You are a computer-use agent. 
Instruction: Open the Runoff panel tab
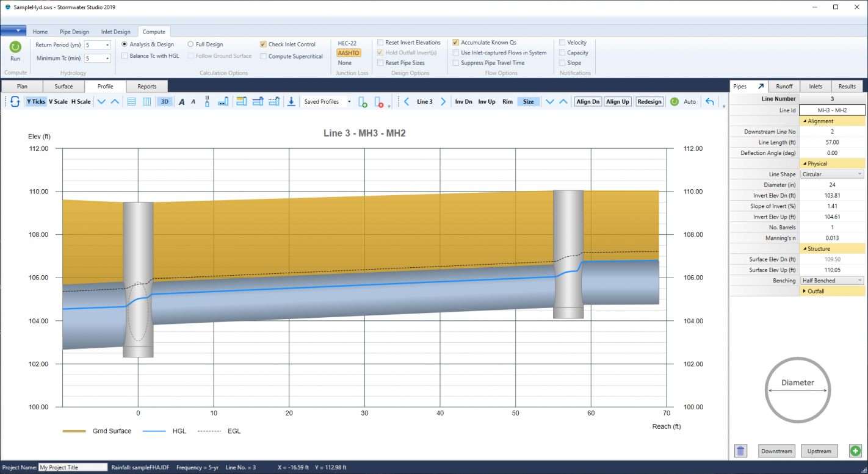(784, 86)
